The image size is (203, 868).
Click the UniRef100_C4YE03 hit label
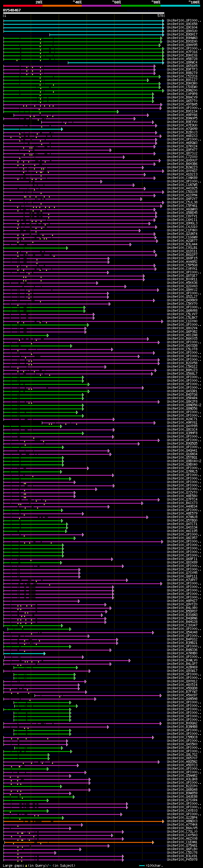coord(182,811)
